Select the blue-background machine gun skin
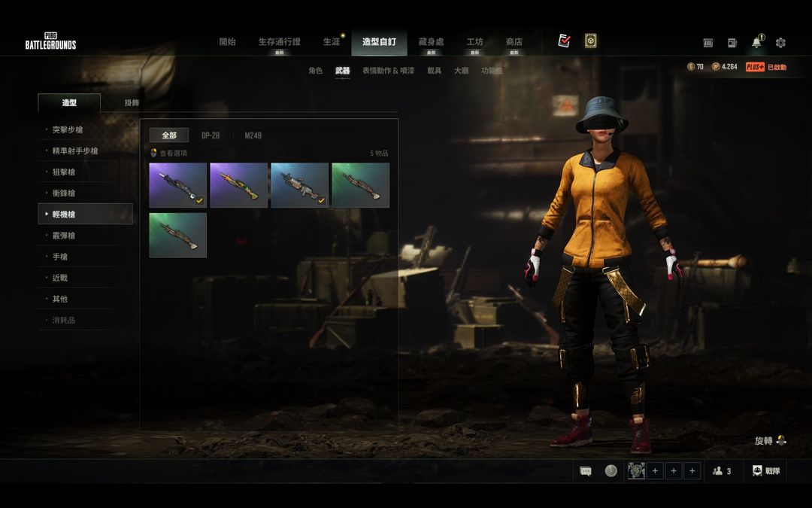This screenshot has width=812, height=508. tap(300, 185)
